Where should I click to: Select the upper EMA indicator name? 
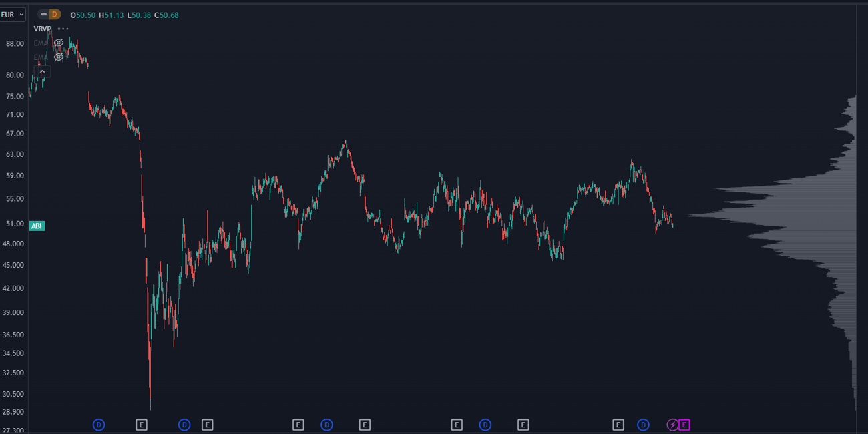(41, 43)
